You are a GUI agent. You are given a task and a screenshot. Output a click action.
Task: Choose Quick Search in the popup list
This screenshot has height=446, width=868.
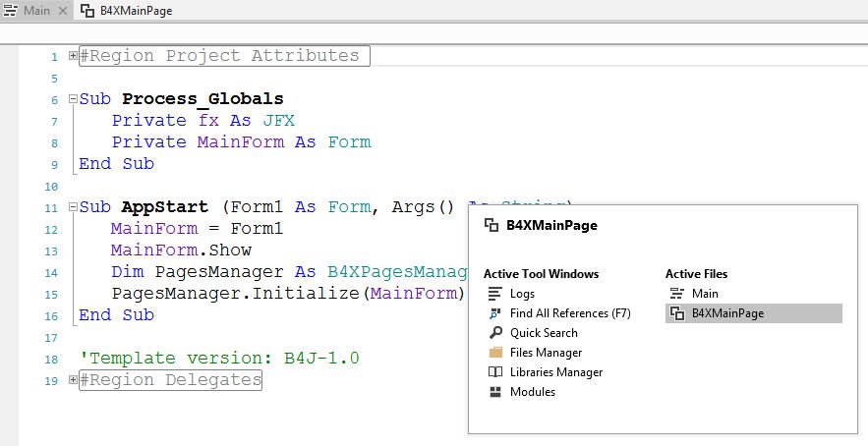click(544, 333)
